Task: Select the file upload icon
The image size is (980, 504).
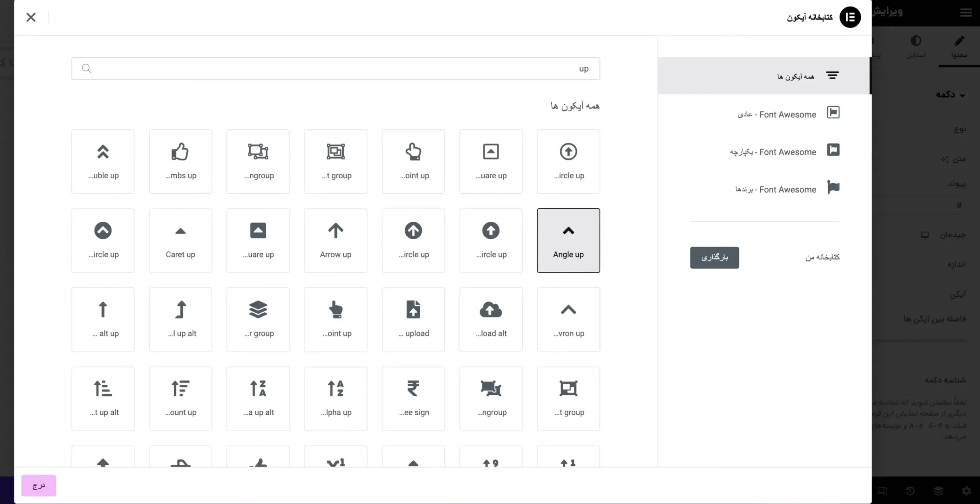Action: coord(413,320)
